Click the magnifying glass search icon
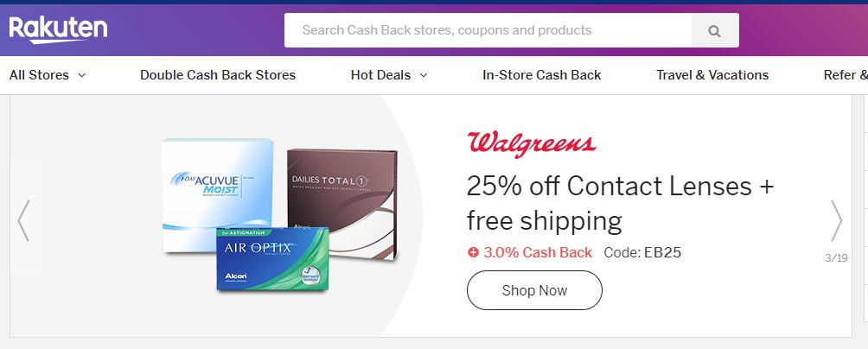868x349 pixels. [x=715, y=30]
